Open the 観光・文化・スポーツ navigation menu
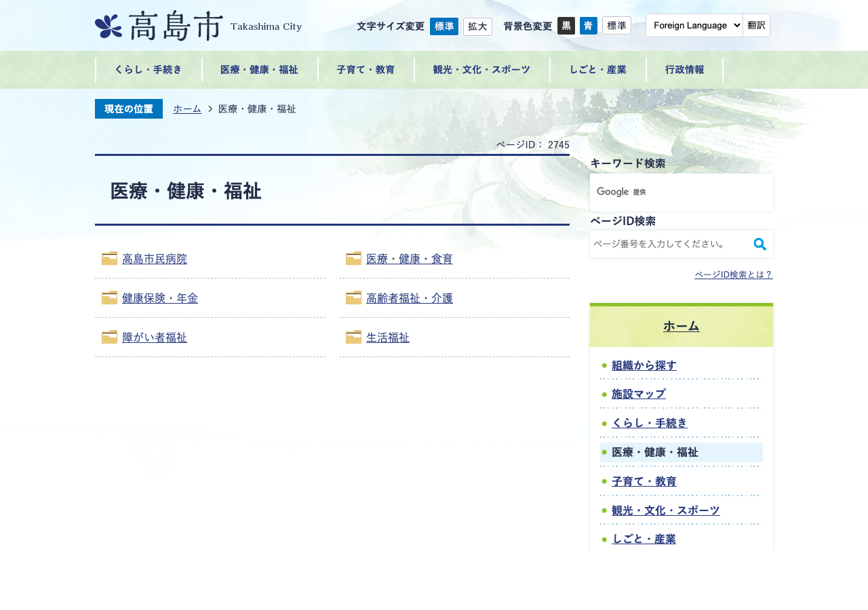The width and height of the screenshot is (868, 610). coord(482,70)
